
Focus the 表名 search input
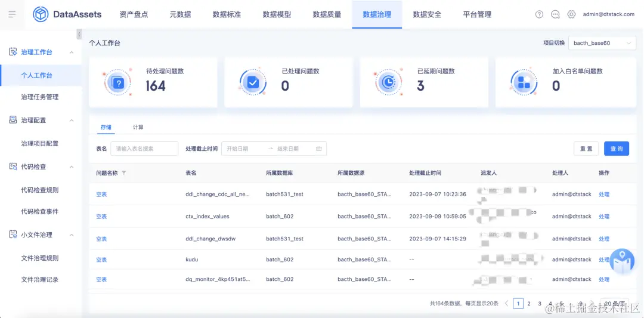point(144,149)
